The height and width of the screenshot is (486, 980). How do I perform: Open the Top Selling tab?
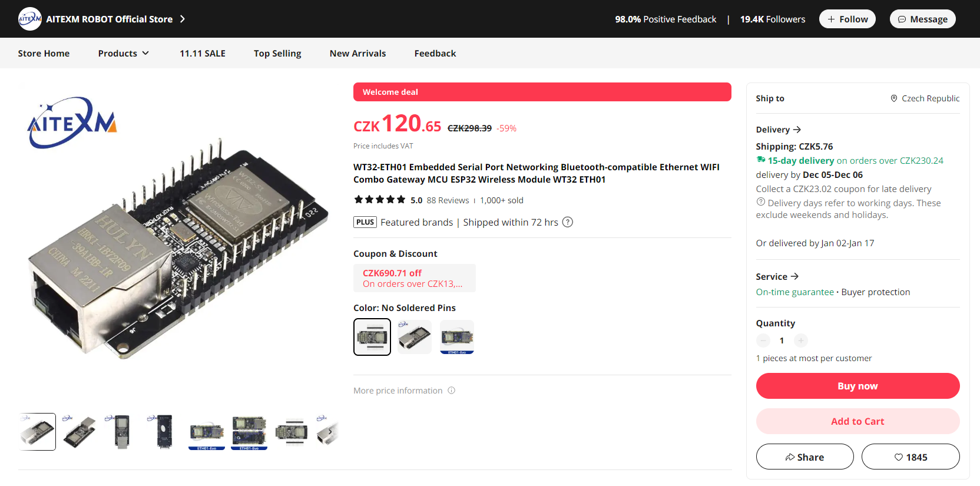coord(277,53)
